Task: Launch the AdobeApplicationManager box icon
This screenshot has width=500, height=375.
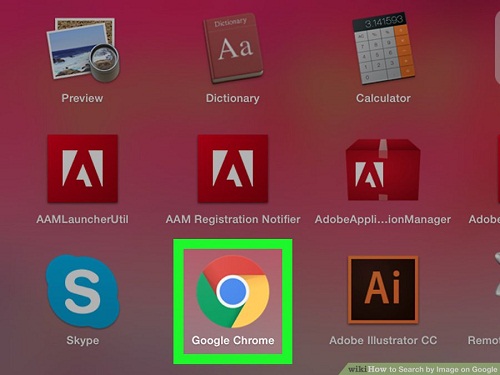Action: click(x=383, y=170)
